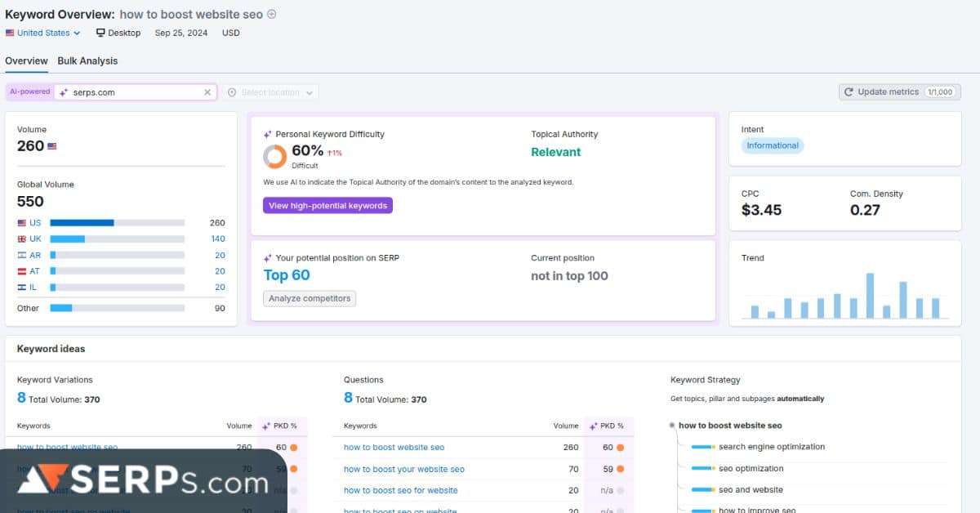Click the Update metrics button
The image size is (980, 513).
click(x=898, y=92)
